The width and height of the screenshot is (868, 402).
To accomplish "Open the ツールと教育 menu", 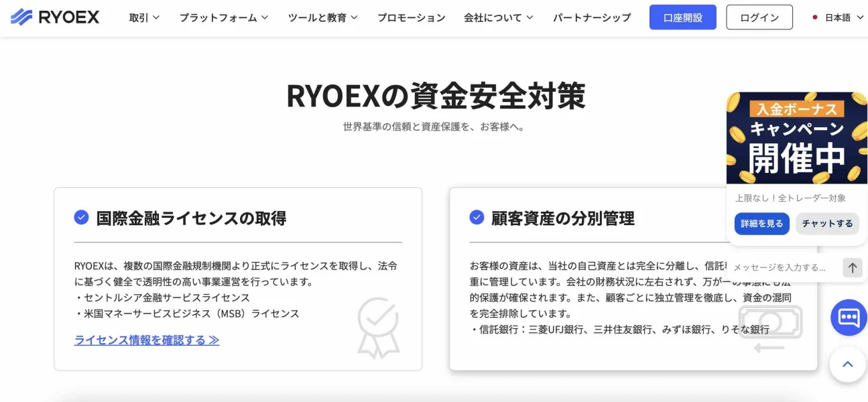I will pos(323,18).
